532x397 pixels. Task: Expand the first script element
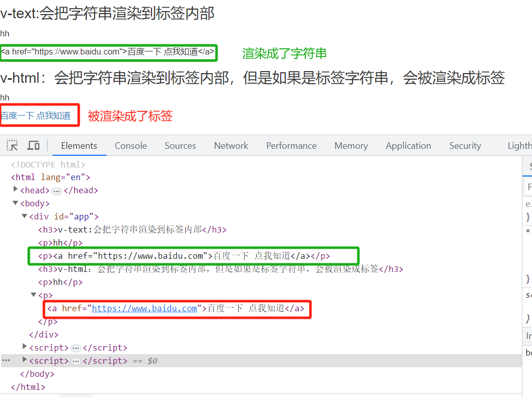click(x=24, y=346)
